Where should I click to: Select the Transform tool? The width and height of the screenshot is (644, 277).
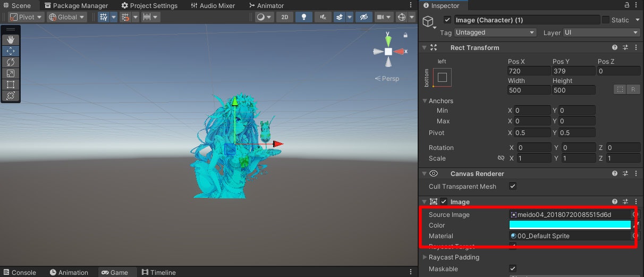[11, 96]
